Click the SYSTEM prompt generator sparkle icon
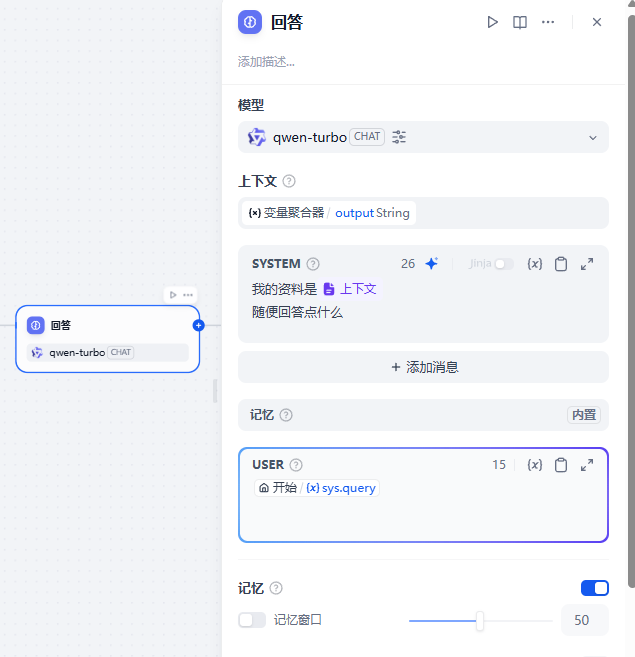The height and width of the screenshot is (657, 635). 431,264
